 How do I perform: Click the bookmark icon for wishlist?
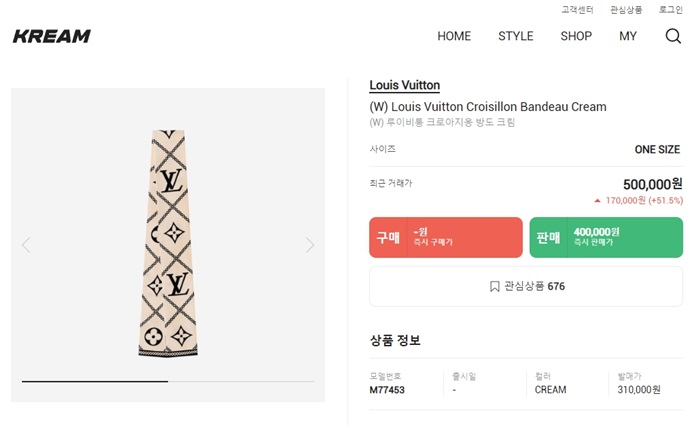click(494, 286)
